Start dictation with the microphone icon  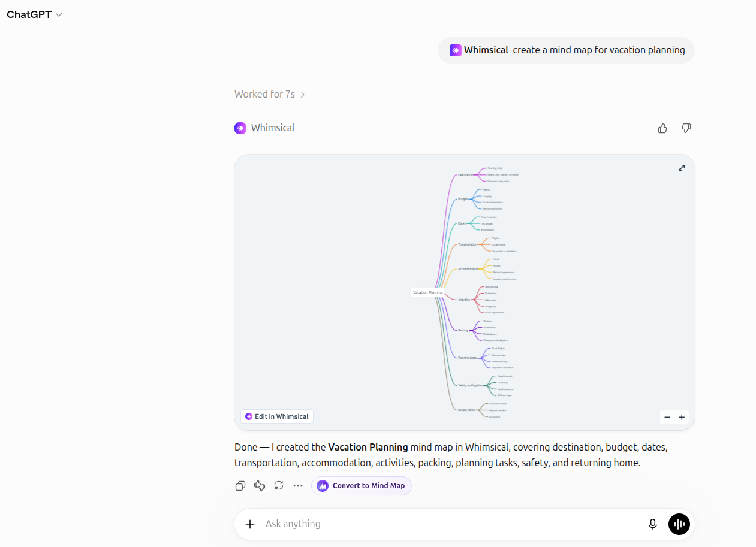click(x=653, y=524)
